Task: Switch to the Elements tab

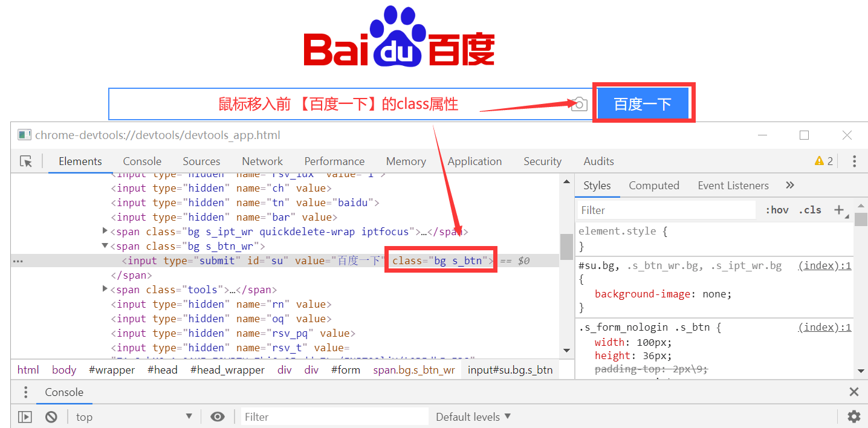Action: 80,161
